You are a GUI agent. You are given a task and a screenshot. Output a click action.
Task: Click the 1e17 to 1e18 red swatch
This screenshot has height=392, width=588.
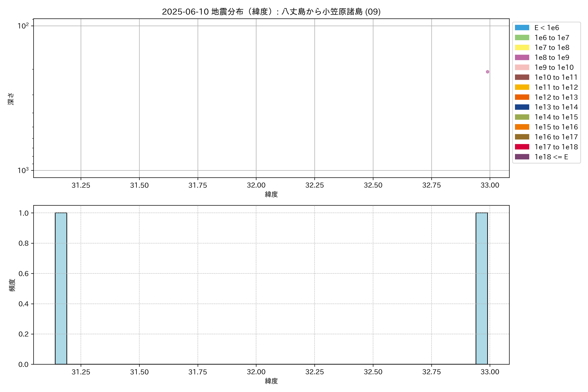click(x=522, y=147)
